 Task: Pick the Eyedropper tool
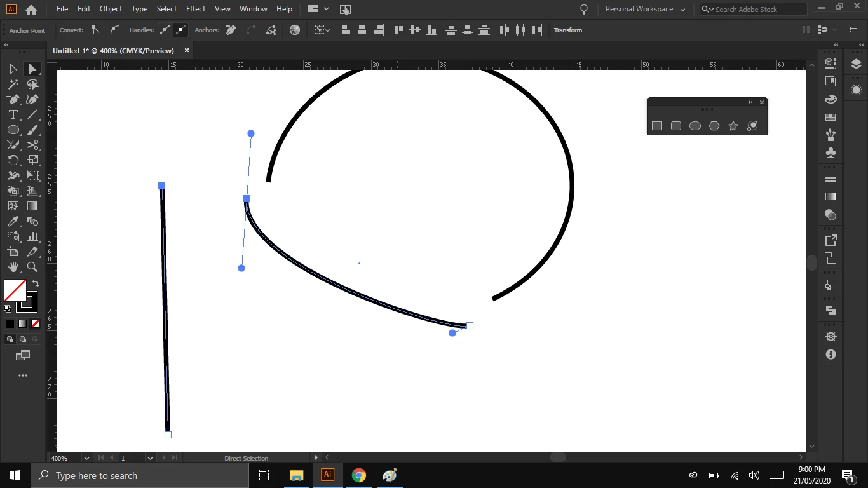coord(13,221)
